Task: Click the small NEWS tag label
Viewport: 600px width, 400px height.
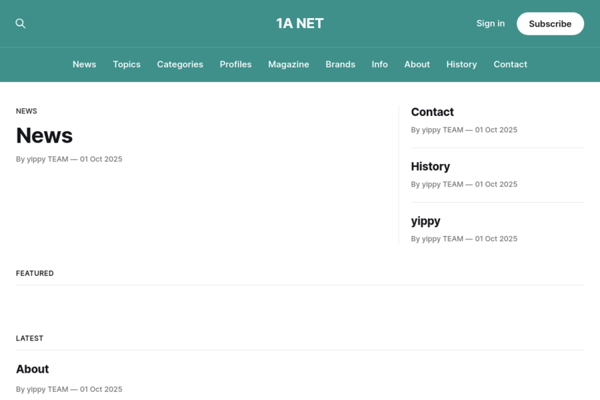Action: [x=26, y=111]
